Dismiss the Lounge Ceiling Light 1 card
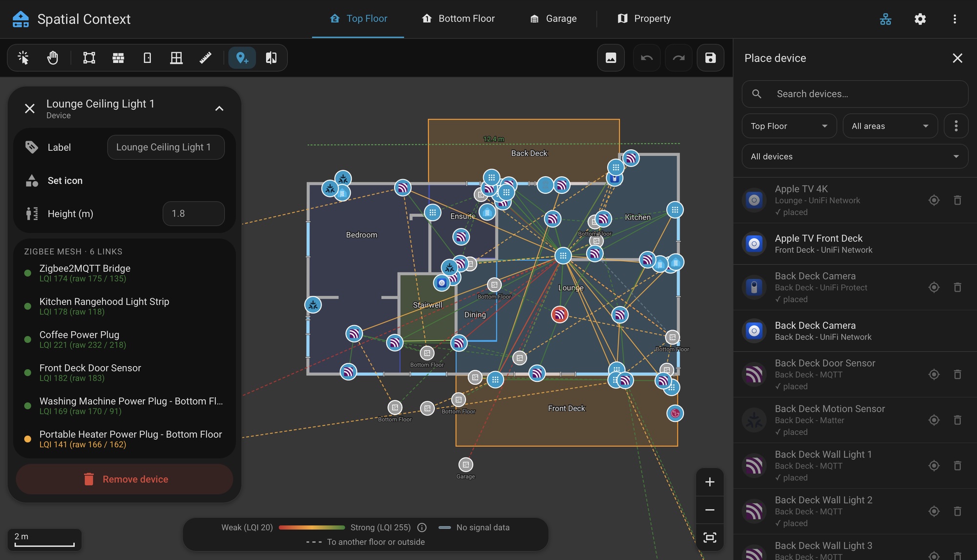This screenshot has height=560, width=977. tap(30, 108)
